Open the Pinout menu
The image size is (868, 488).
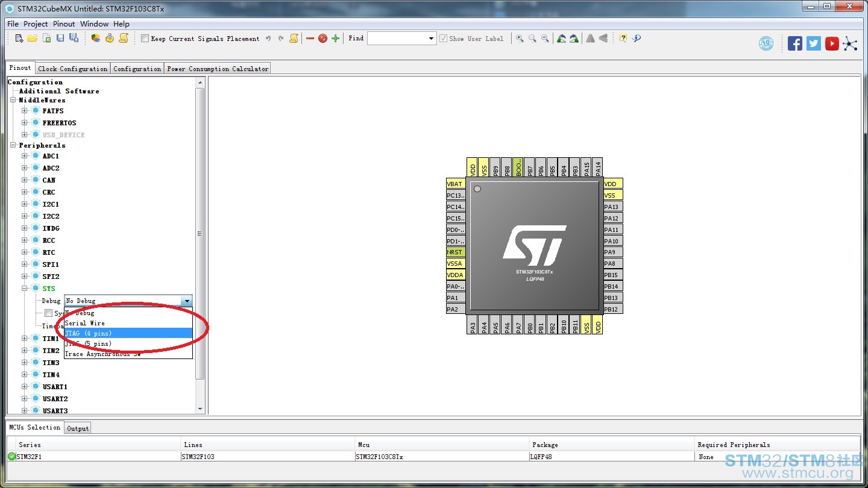tap(64, 24)
